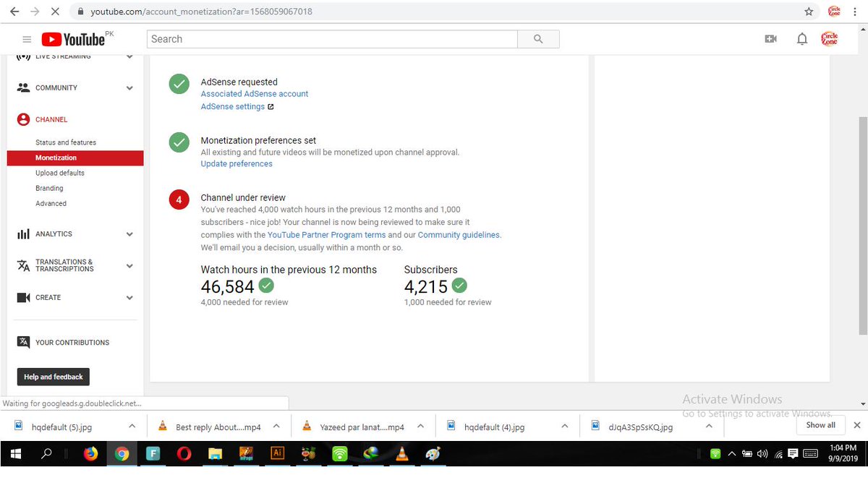Select the Monetization menu item
This screenshot has width=868, height=488.
coord(75,158)
